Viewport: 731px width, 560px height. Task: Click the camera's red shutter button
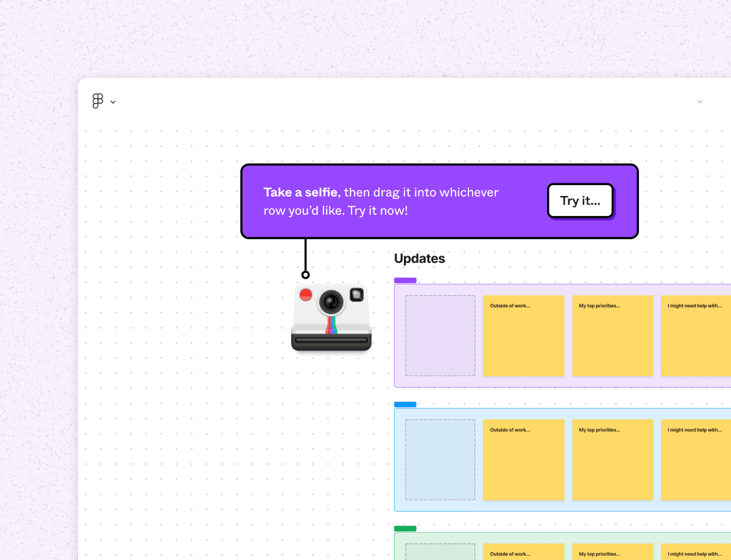point(306,294)
